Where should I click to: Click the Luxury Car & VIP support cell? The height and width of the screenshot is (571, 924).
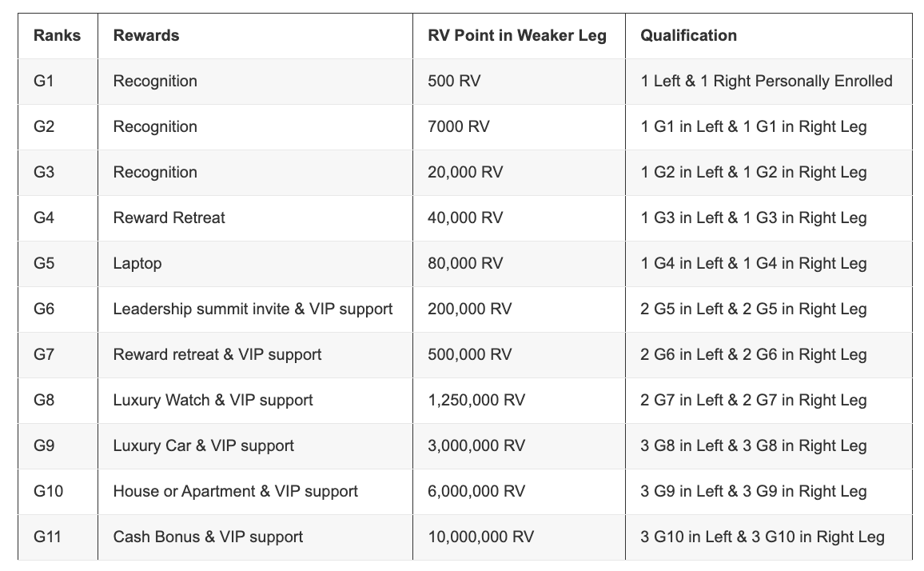(204, 445)
